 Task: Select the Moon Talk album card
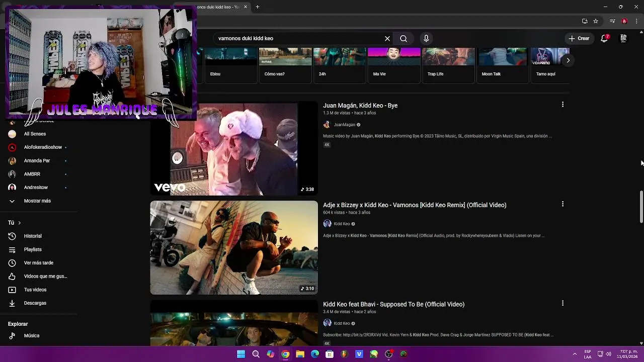503,65
